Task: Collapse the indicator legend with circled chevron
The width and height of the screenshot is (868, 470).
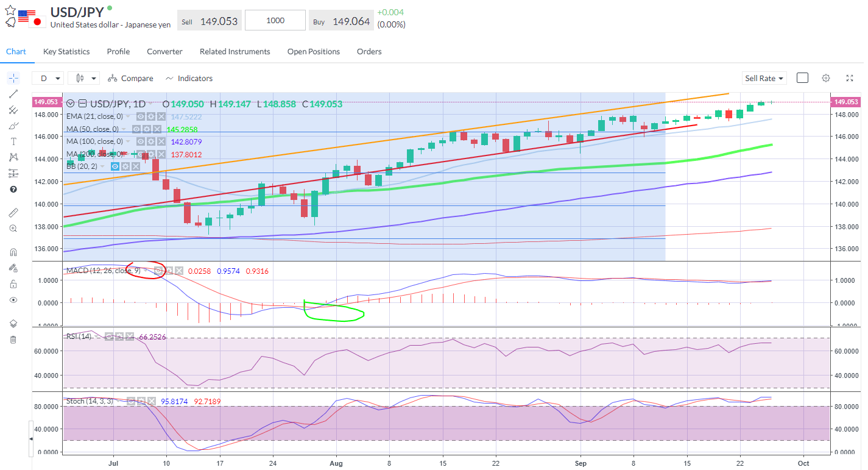Action: coord(70,104)
